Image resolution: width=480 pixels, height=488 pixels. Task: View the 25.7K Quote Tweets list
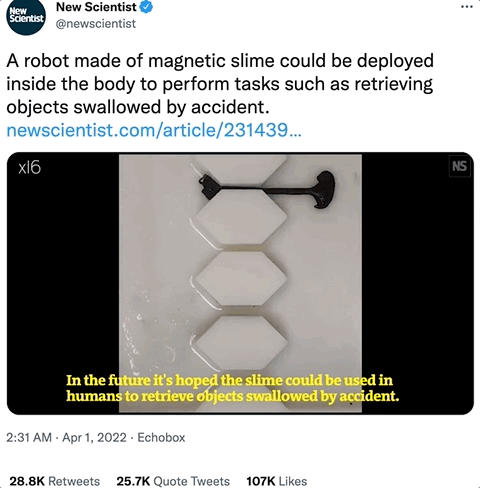[x=173, y=481]
